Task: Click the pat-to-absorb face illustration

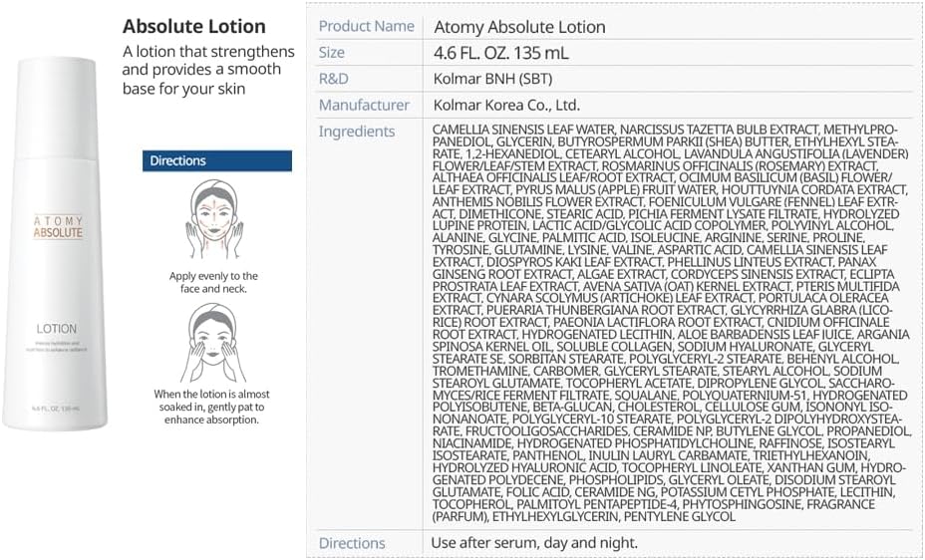Action: click(213, 343)
